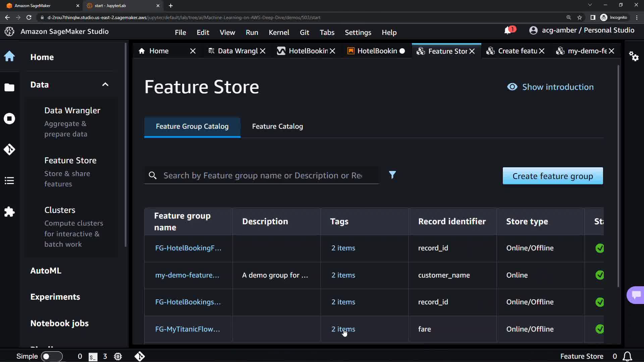
Task: Click the filter funnel icon
Action: click(392, 175)
